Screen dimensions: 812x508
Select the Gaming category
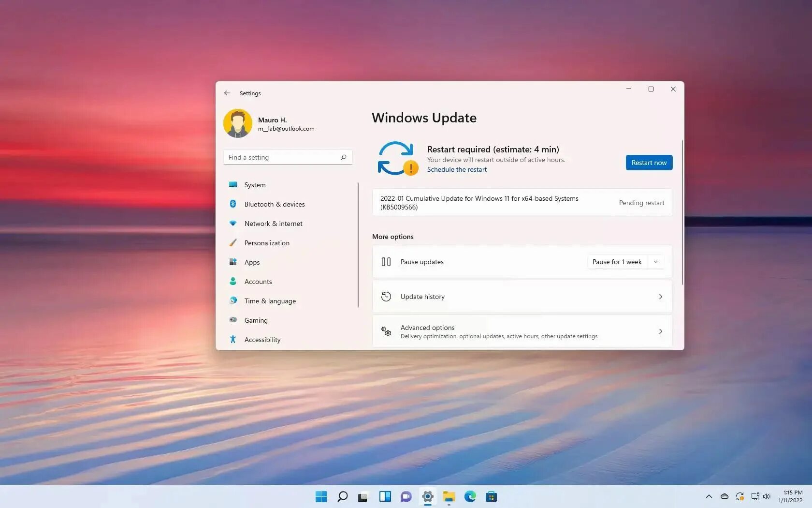click(288, 320)
